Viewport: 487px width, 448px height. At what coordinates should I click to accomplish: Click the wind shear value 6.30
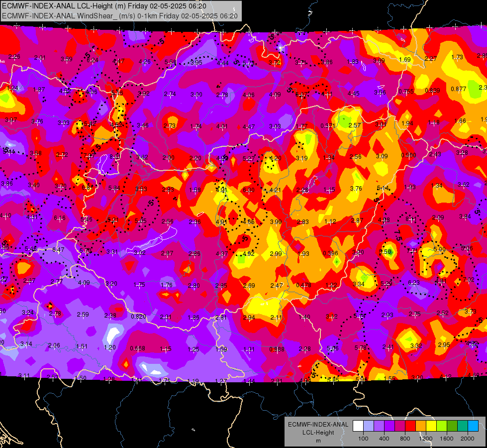click(x=248, y=190)
